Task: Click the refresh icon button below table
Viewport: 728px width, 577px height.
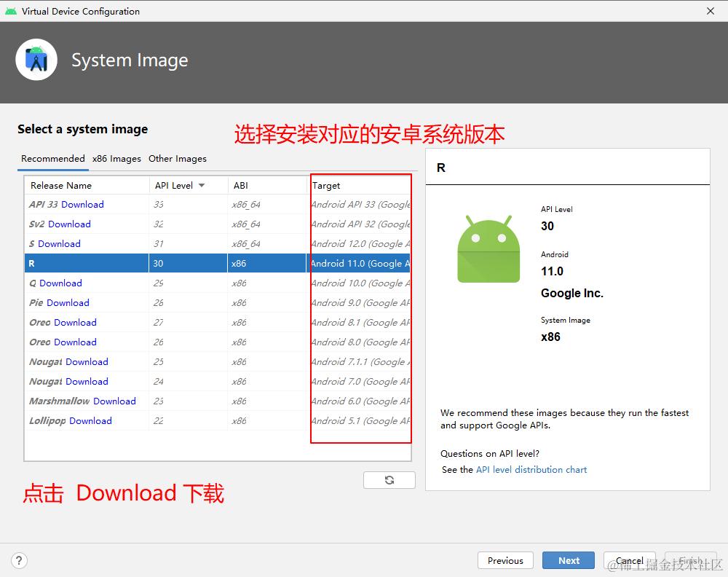Action: (x=389, y=480)
